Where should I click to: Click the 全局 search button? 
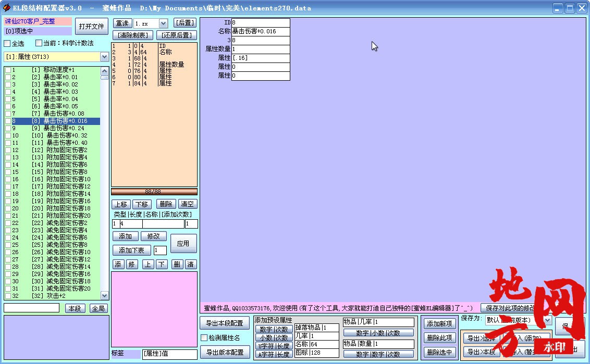(98, 308)
